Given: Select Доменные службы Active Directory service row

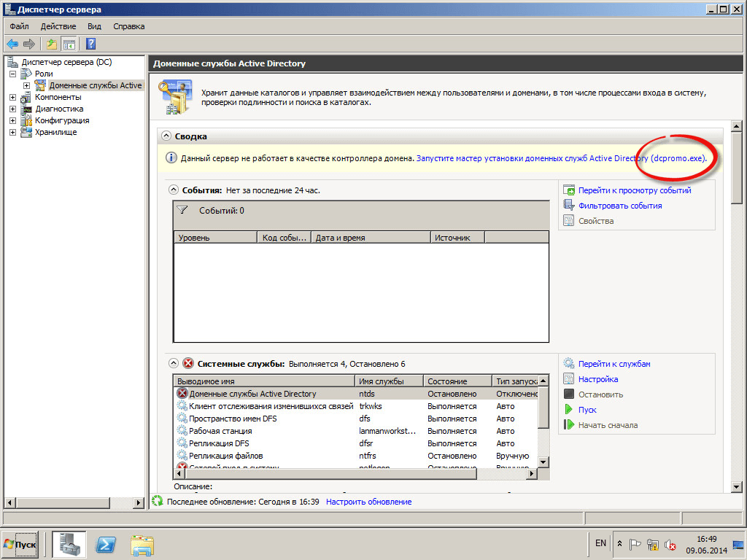Looking at the screenshot, I should 252,394.
